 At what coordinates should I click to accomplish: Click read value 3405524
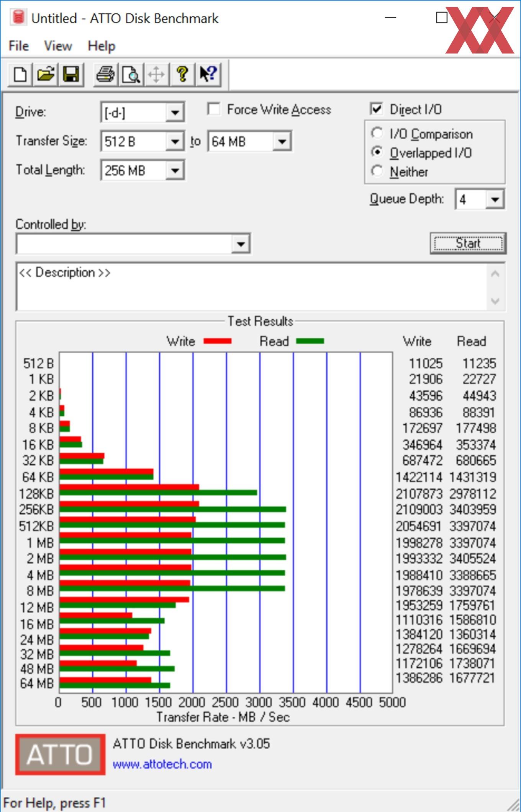pos(473,559)
